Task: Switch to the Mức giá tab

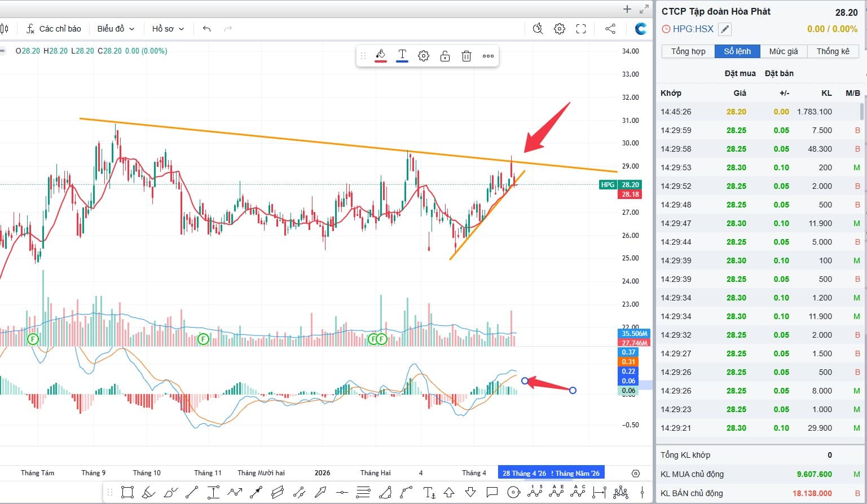Action: 784,51
